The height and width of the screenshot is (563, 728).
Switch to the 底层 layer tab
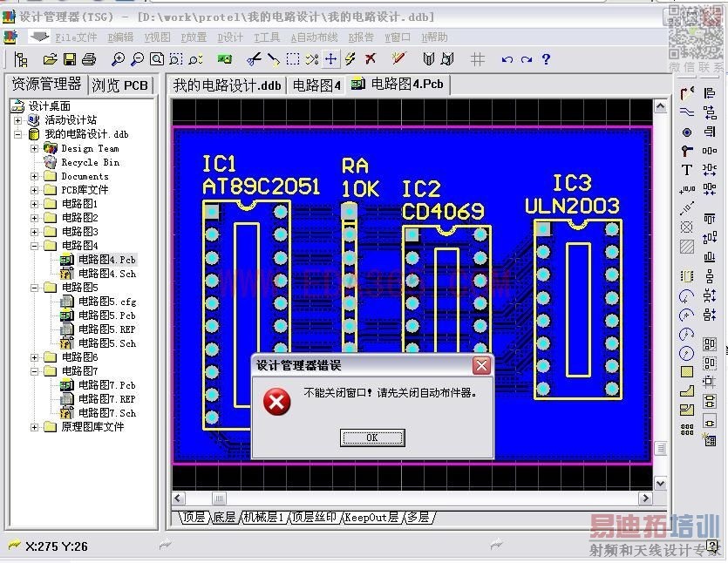(x=225, y=517)
